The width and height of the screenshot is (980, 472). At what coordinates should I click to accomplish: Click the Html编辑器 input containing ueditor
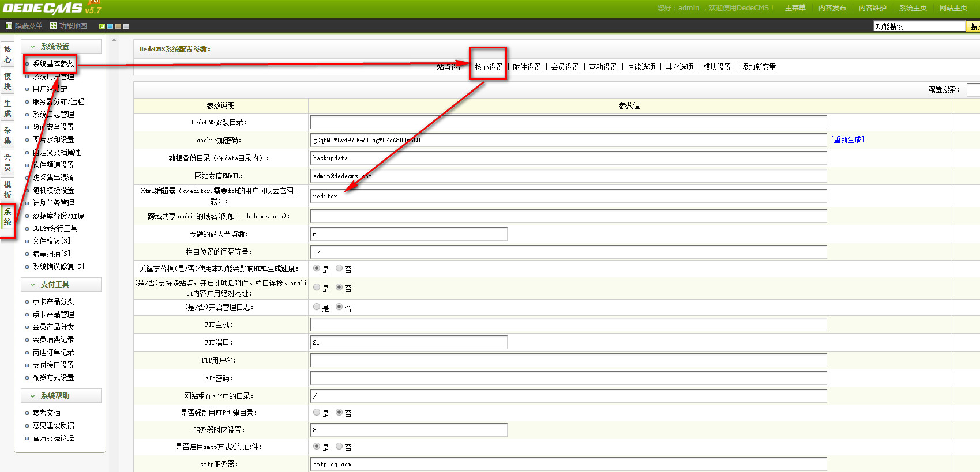[x=569, y=196]
